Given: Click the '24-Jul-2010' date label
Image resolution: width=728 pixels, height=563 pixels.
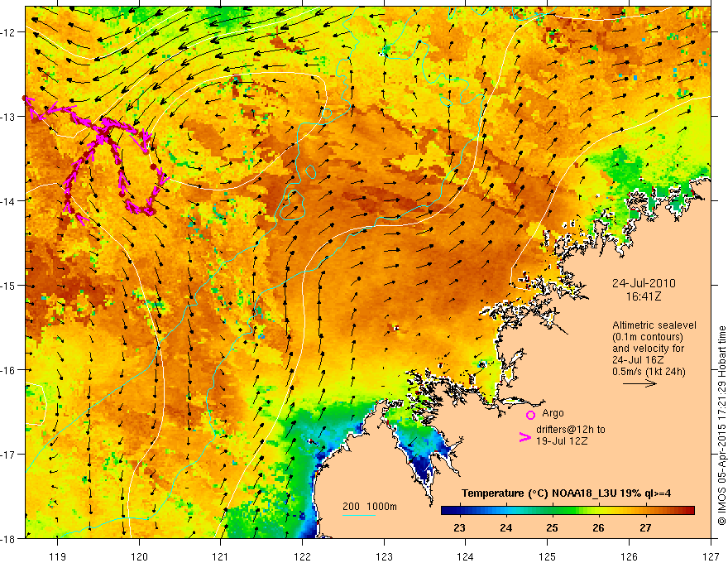Looking at the screenshot, I should (x=644, y=283).
